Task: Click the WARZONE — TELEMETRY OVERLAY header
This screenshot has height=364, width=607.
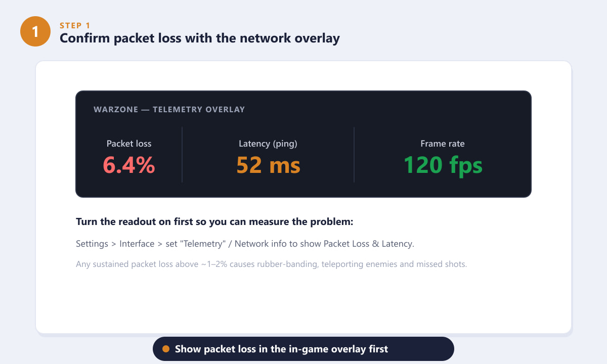Action: point(169,109)
